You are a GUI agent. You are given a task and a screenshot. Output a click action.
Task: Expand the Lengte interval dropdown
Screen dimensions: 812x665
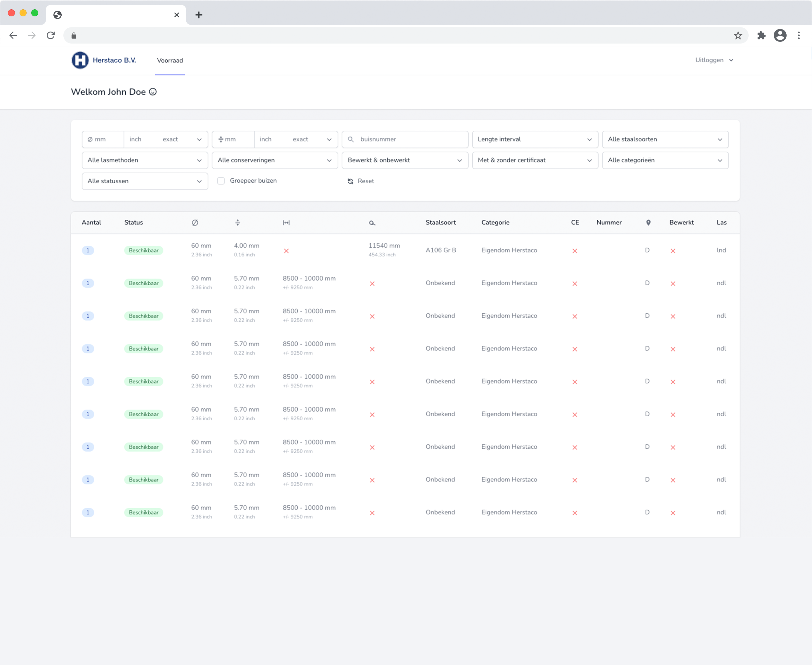coord(535,139)
